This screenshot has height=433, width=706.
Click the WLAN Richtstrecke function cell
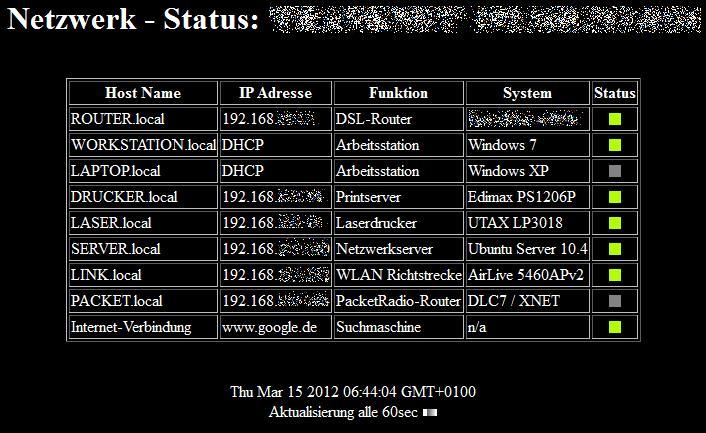point(398,275)
